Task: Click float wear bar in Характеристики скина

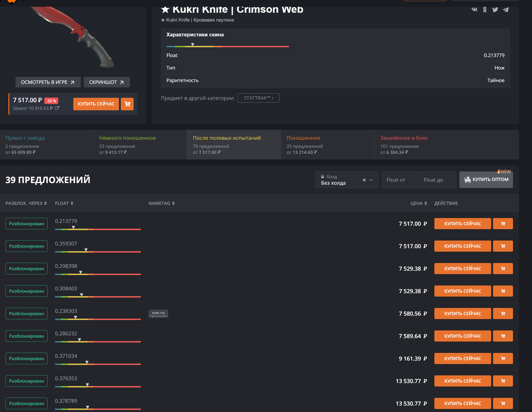Action: tap(227, 46)
